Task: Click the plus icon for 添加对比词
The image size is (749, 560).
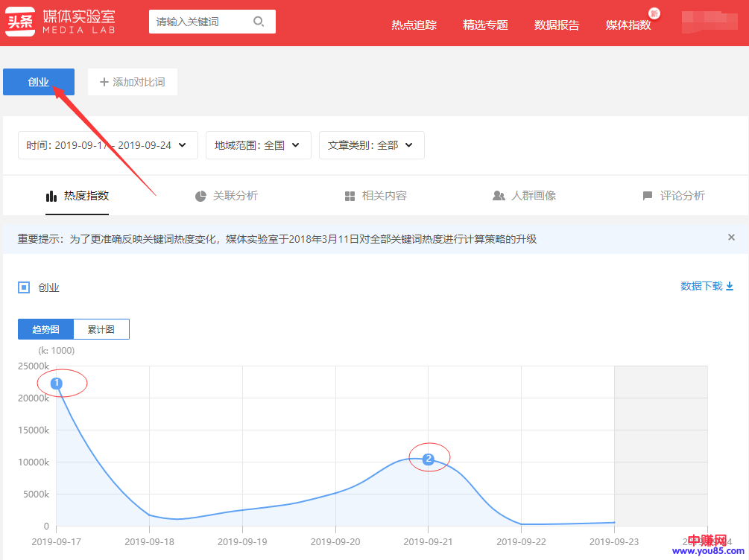Action: click(x=104, y=82)
